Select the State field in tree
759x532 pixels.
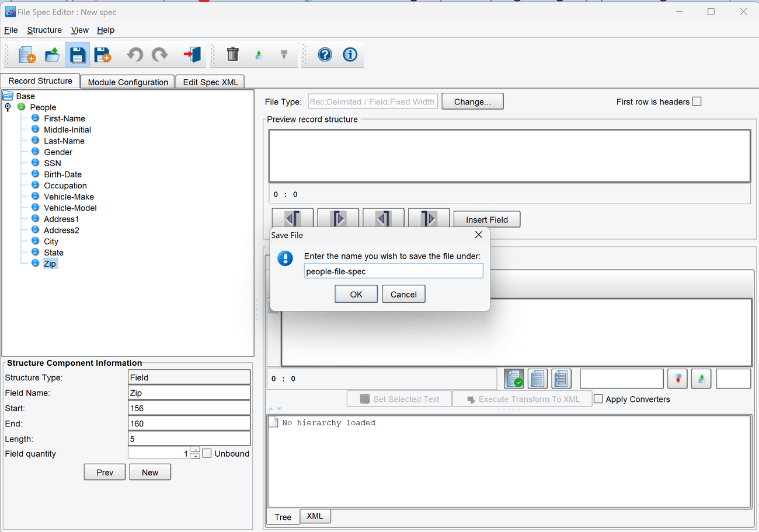click(x=53, y=253)
